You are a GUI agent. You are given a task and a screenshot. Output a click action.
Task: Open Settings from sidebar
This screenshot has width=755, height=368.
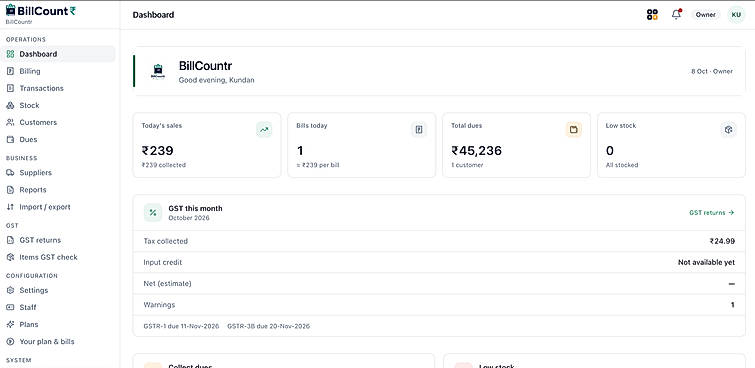coord(59,290)
